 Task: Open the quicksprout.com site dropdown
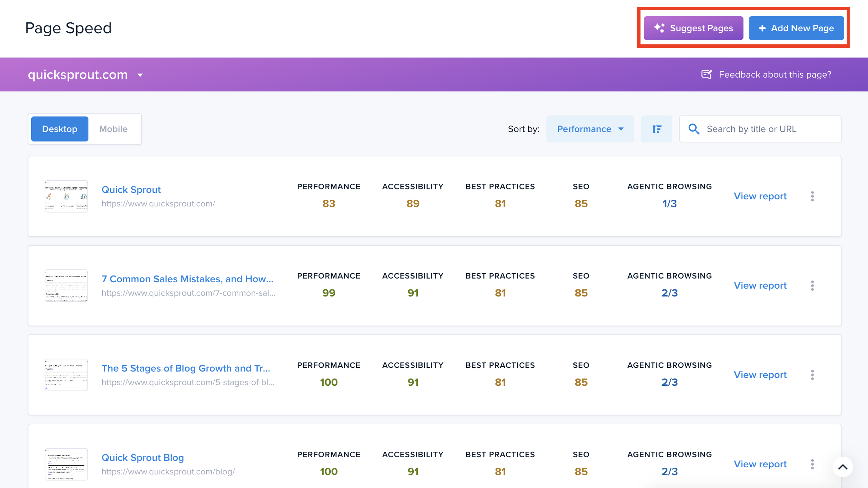(x=85, y=75)
